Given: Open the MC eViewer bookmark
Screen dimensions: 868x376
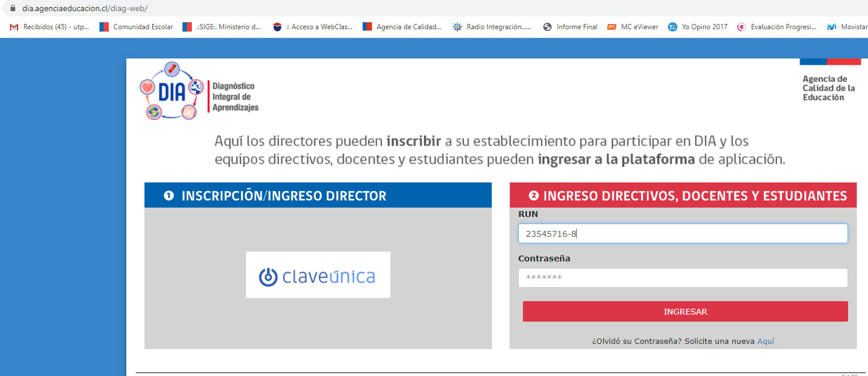Looking at the screenshot, I should [633, 27].
